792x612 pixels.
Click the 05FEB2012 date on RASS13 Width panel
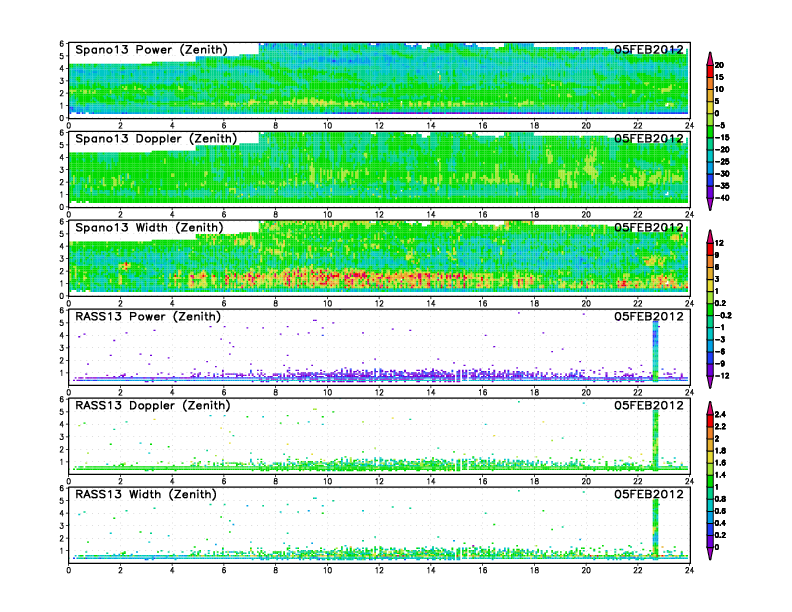[648, 494]
